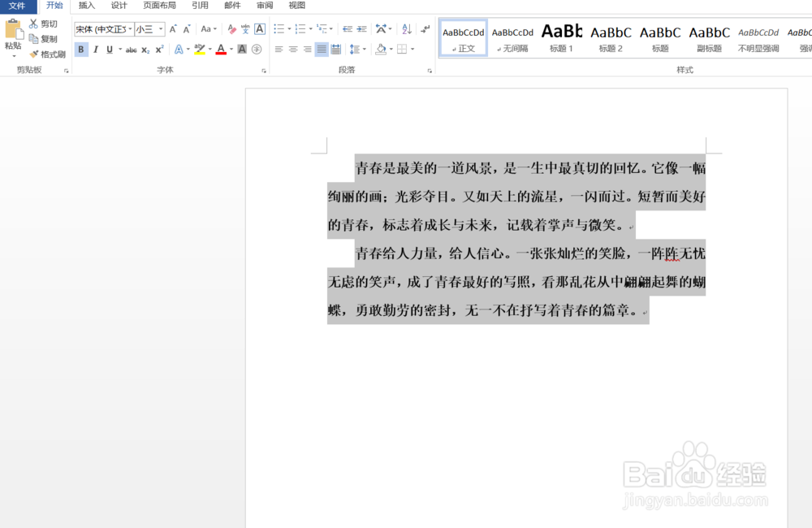Open the font name dropdown
The image size is (812, 528).
point(131,28)
